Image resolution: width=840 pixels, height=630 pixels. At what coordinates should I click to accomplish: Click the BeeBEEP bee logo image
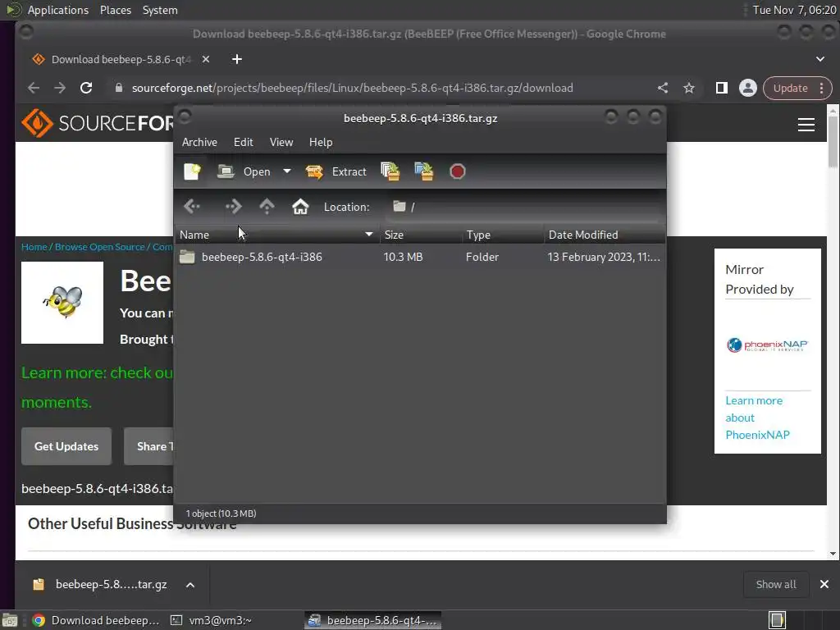click(62, 303)
